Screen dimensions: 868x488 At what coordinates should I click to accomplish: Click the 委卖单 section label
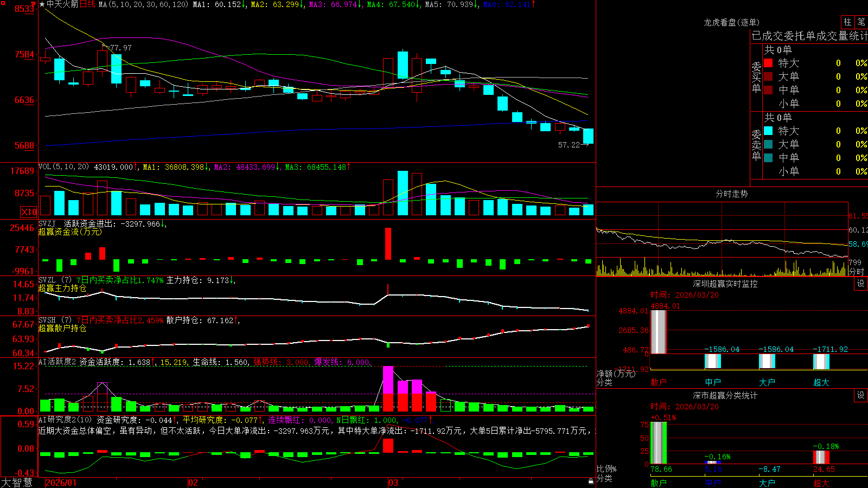(x=756, y=145)
